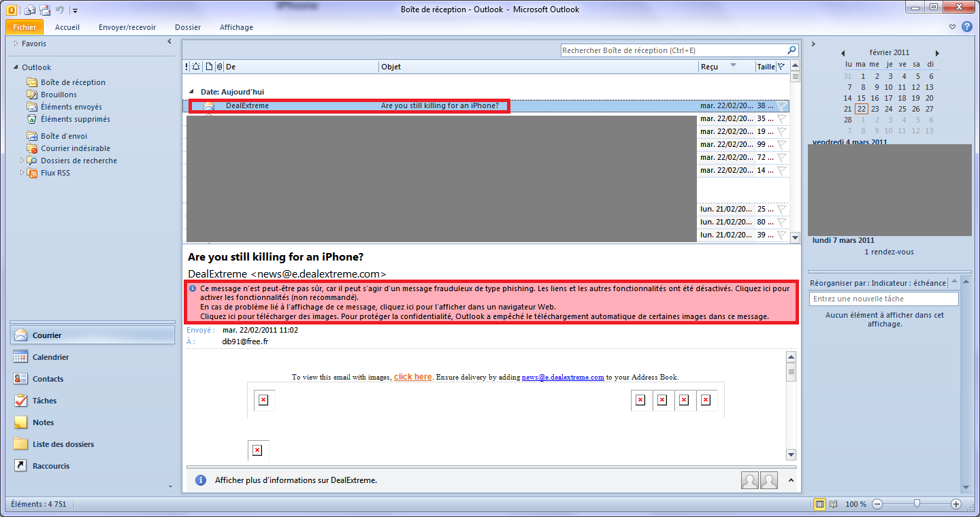The width and height of the screenshot is (980, 517).
Task: Click the news@e.dealextreme.com link in email body
Action: coord(563,377)
